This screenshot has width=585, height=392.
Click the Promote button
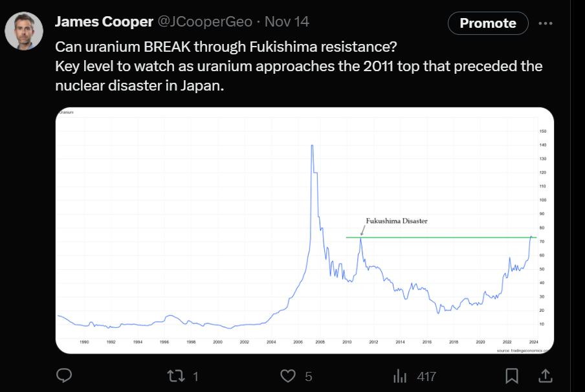[x=488, y=23]
